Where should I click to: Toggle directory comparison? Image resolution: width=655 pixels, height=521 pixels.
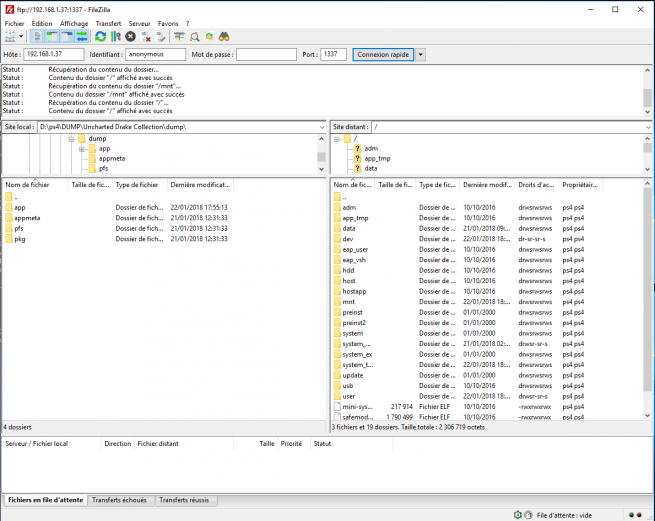195,37
